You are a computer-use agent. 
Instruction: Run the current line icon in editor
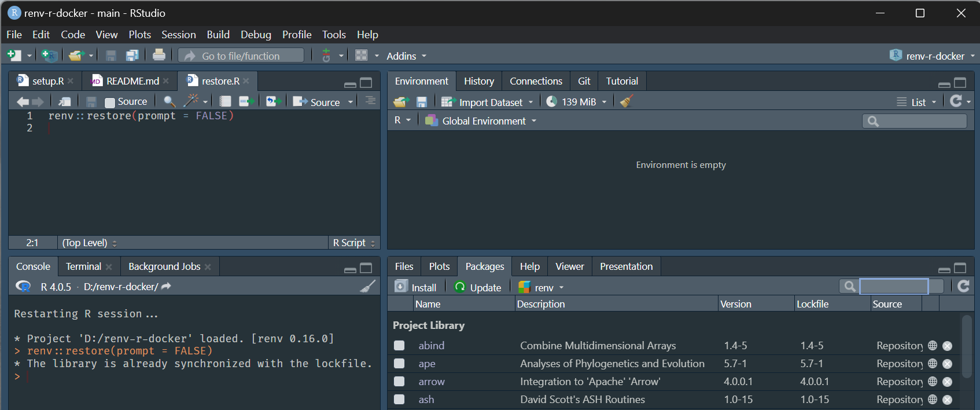point(247,101)
